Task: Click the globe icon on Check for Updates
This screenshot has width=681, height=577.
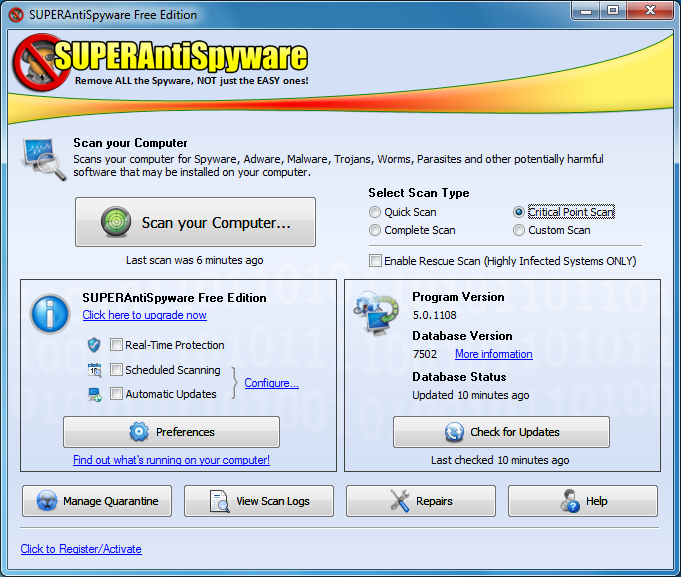Action: pos(454,432)
